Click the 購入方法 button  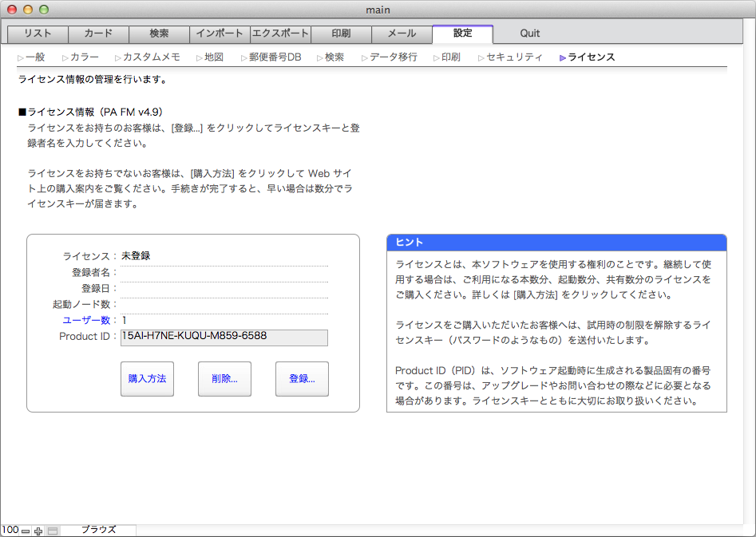147,379
